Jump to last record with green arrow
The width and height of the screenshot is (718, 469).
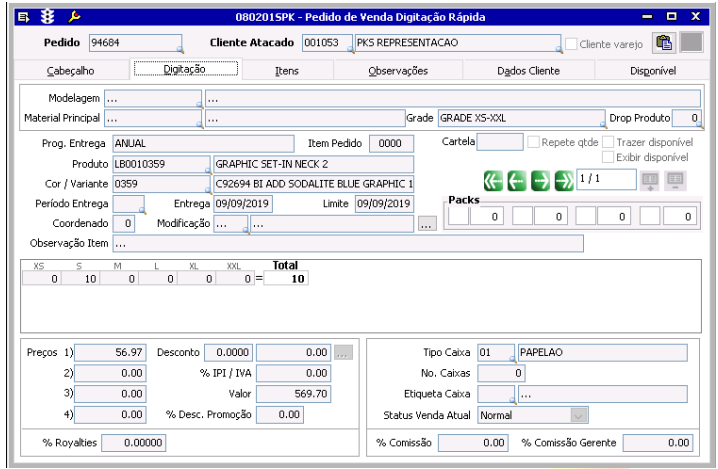tap(564, 180)
